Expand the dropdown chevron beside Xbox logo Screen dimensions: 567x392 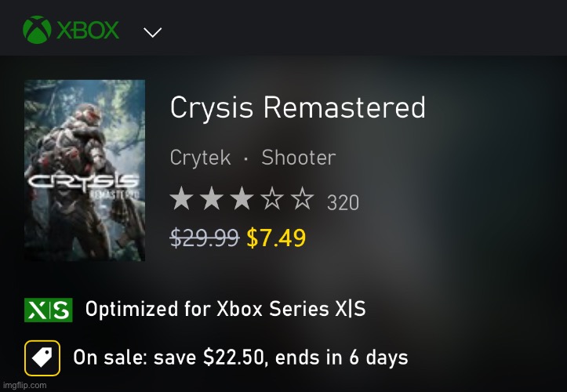(x=153, y=32)
